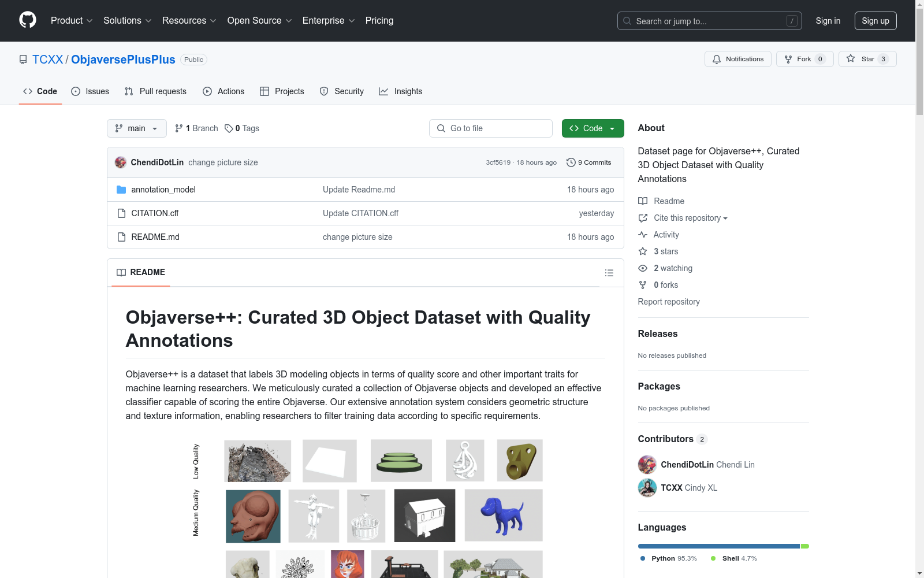The image size is (924, 578).
Task: Expand the Product menu
Action: tap(72, 20)
